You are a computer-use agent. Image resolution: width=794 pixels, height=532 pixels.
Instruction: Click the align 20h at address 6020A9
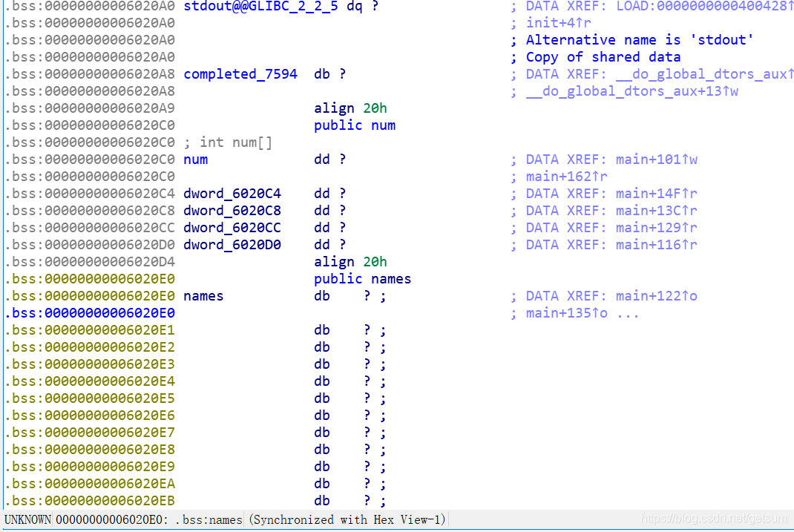pos(350,108)
